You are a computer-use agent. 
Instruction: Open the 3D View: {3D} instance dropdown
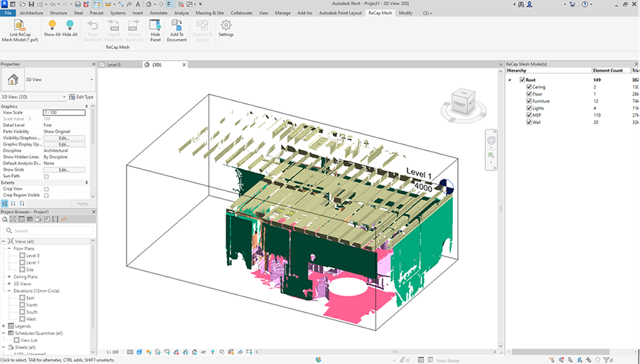coord(64,97)
